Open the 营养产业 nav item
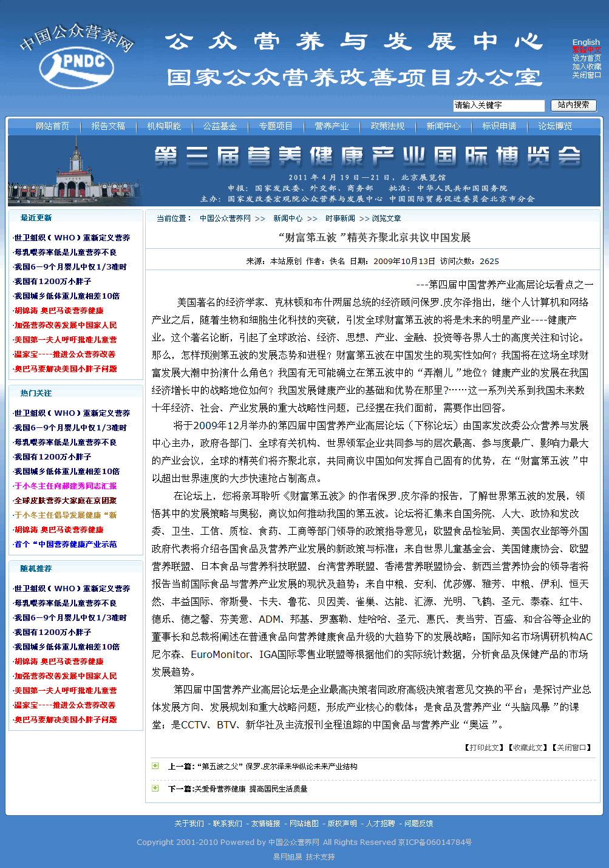The width and height of the screenshot is (609, 868). tap(332, 126)
